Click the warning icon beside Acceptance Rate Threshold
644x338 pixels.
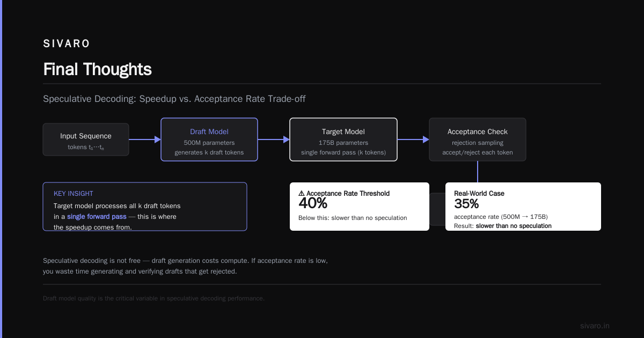click(x=302, y=193)
